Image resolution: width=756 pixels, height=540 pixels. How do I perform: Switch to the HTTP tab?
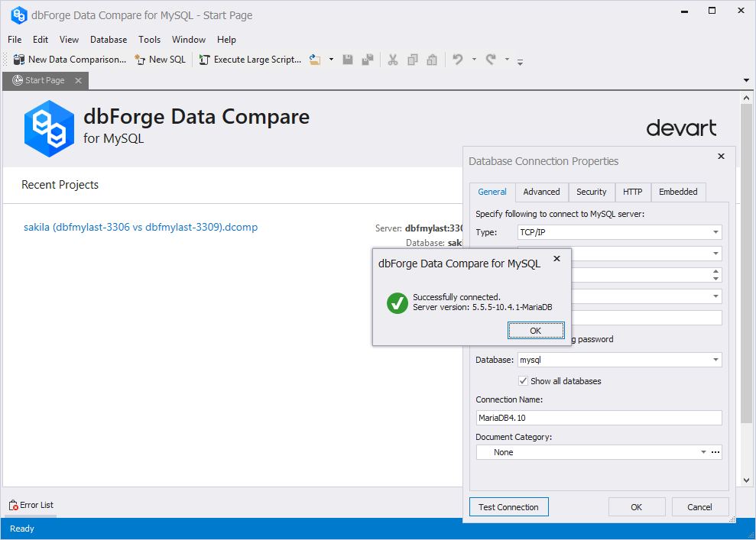coord(633,192)
